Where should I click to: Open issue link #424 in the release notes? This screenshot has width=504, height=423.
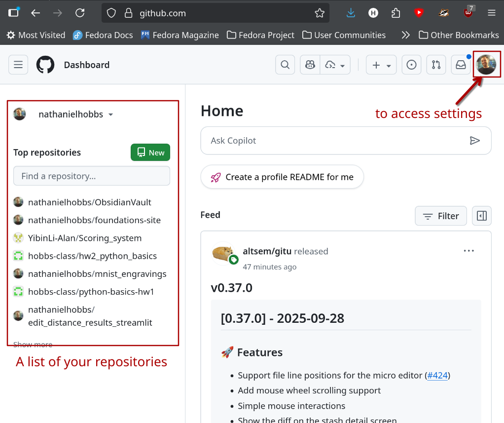coord(437,375)
